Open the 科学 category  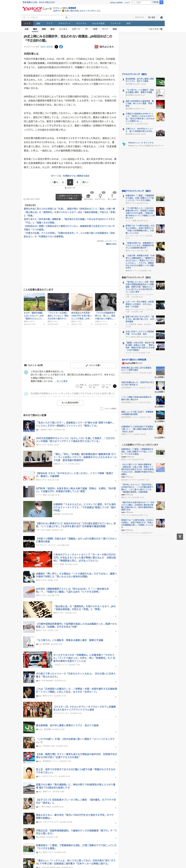(95, 29)
